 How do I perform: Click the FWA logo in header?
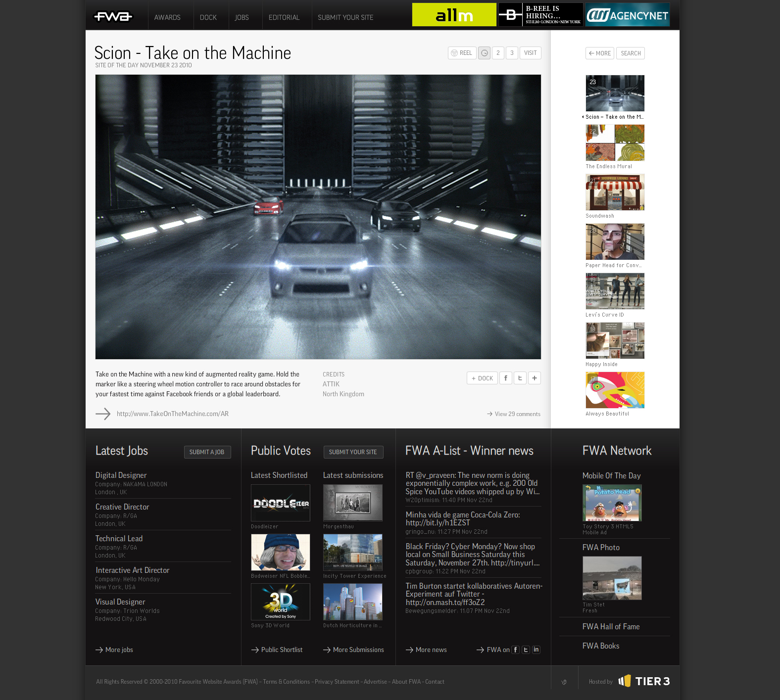(x=113, y=17)
